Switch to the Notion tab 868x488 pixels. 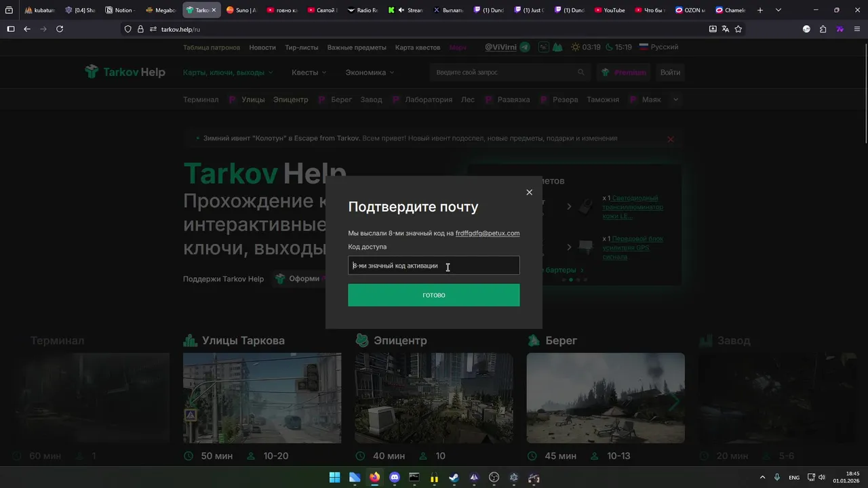[119, 10]
